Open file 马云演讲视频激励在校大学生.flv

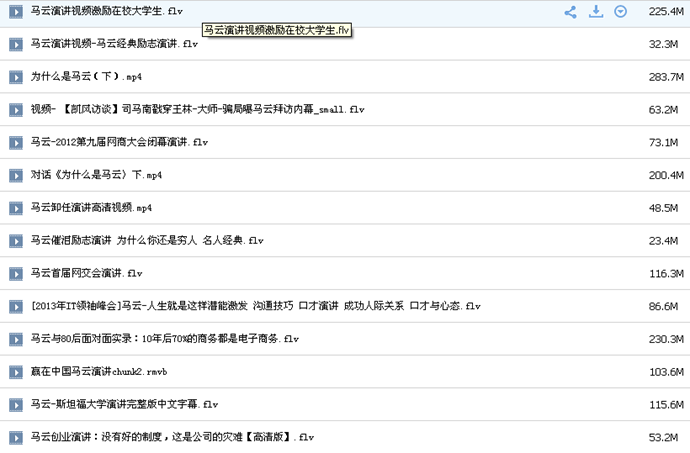pos(106,11)
